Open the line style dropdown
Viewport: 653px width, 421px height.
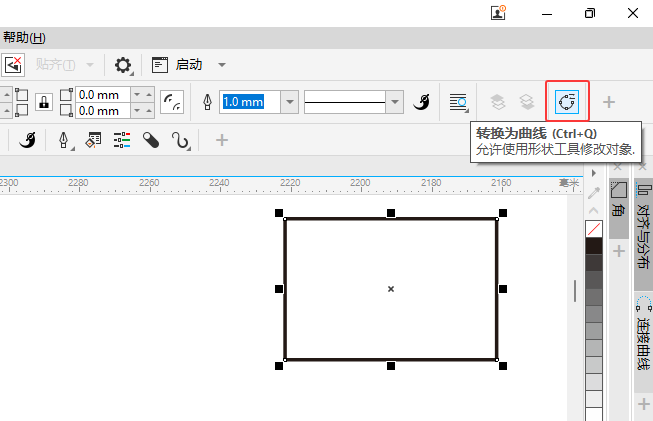click(x=395, y=102)
